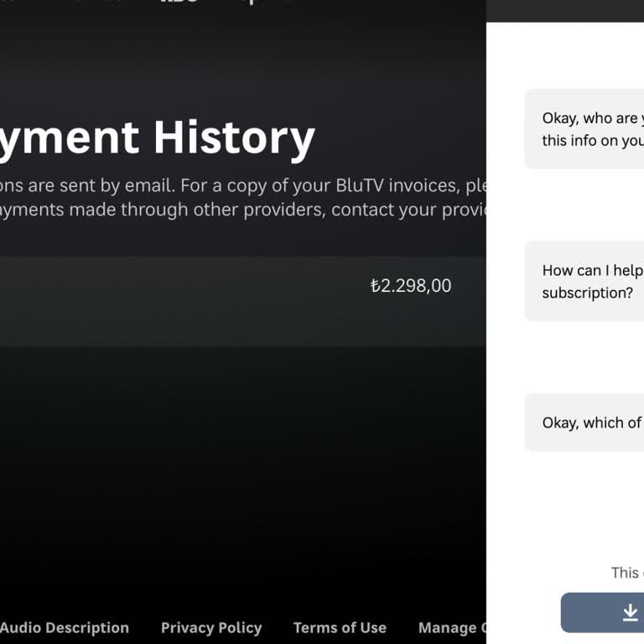Click the dark header bar of chat panel
The height and width of the screenshot is (644, 644).
[x=565, y=10]
